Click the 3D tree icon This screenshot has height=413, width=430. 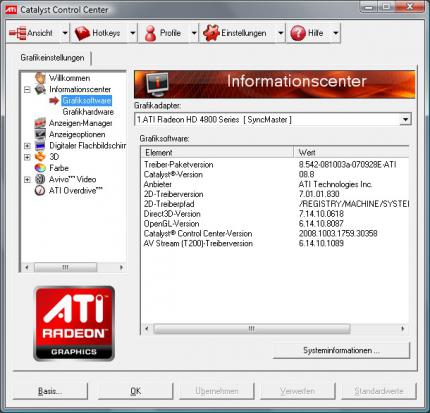coord(40,157)
